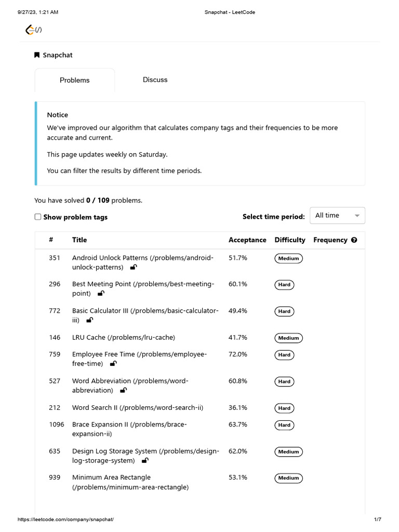The image size is (399, 532).
Task: Click lock icon next to Android Unlock Patterns
Action: coord(134,268)
